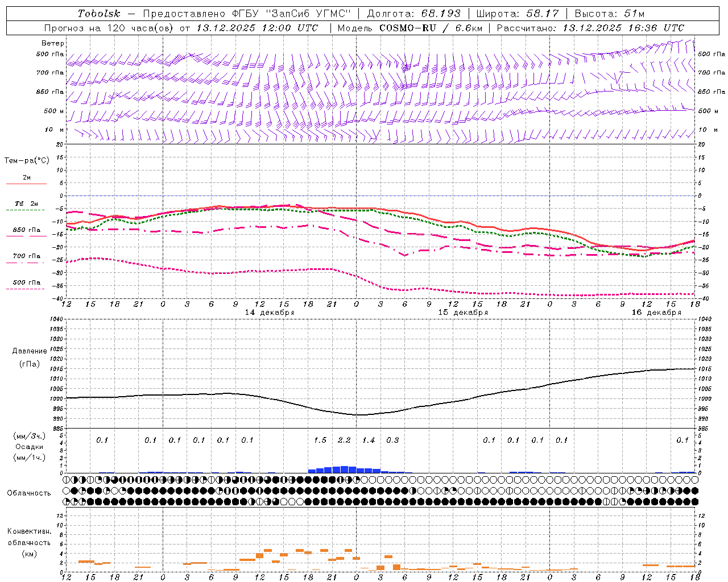Click the '1.5' precipitation value
Image resolution: width=728 pixels, height=582 pixels.
coord(320,440)
